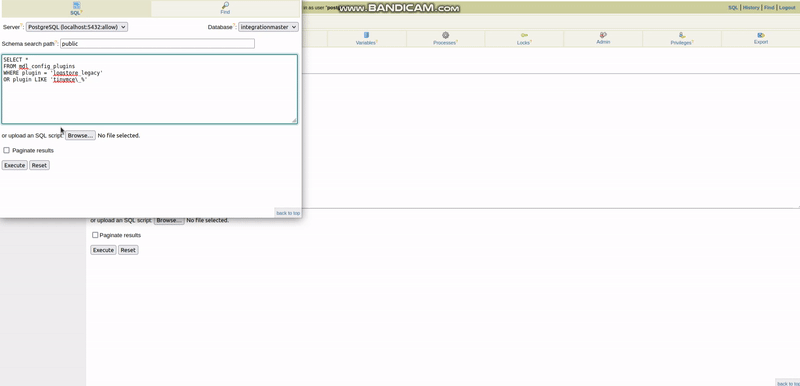Click the Logout link
The image size is (800, 386).
click(x=787, y=8)
